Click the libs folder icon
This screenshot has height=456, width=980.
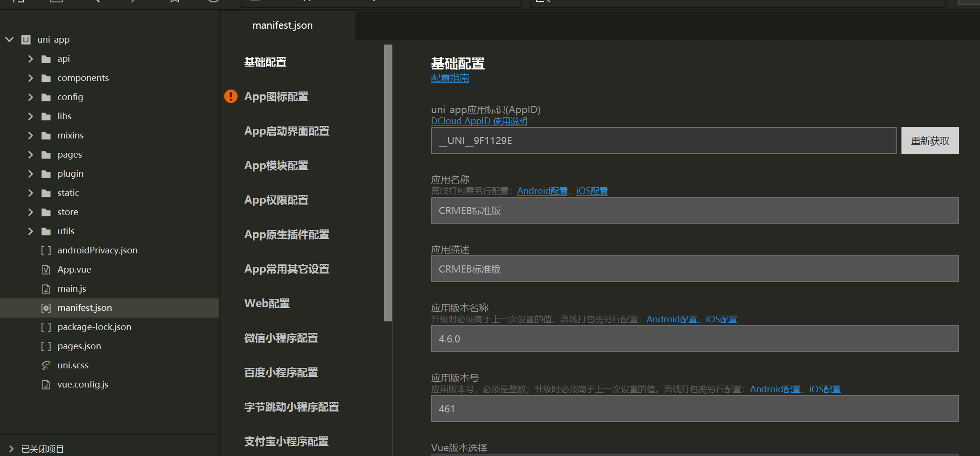pos(46,116)
